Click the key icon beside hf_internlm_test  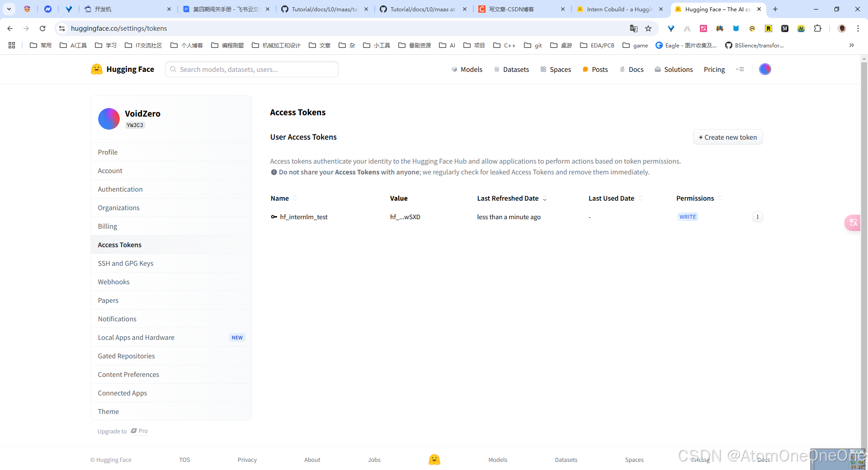click(x=274, y=217)
